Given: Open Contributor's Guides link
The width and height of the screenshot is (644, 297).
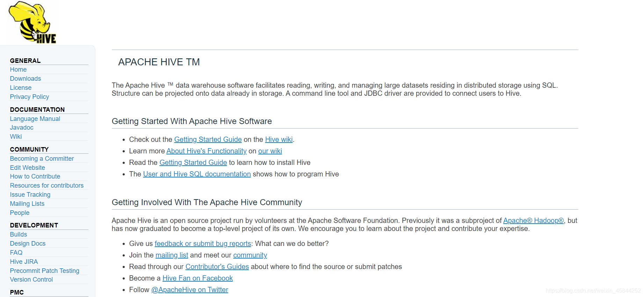Looking at the screenshot, I should [x=217, y=267].
